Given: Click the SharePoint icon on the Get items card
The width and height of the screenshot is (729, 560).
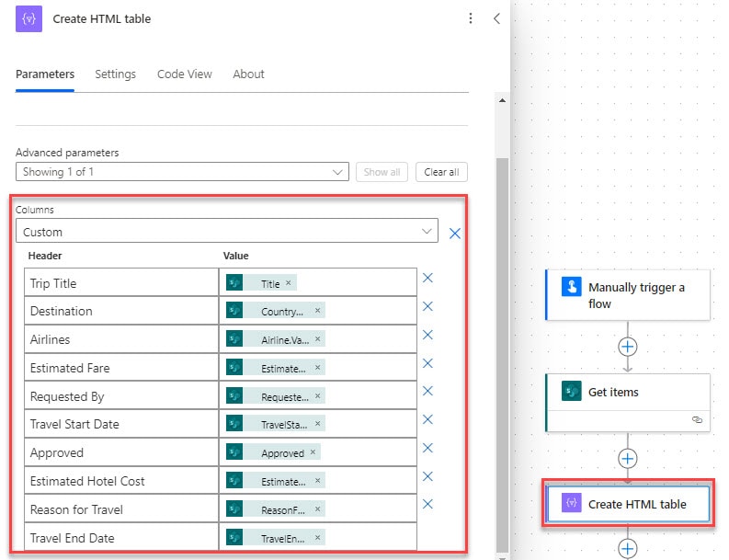Looking at the screenshot, I should click(572, 391).
